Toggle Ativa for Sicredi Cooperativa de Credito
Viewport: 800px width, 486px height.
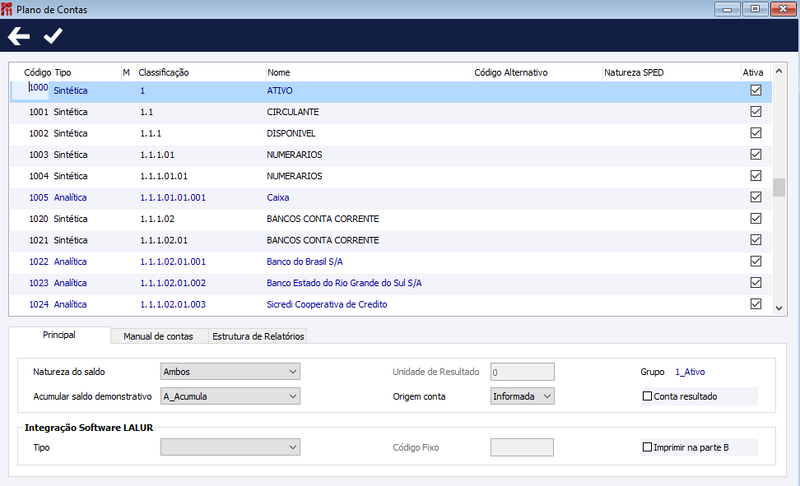(756, 304)
